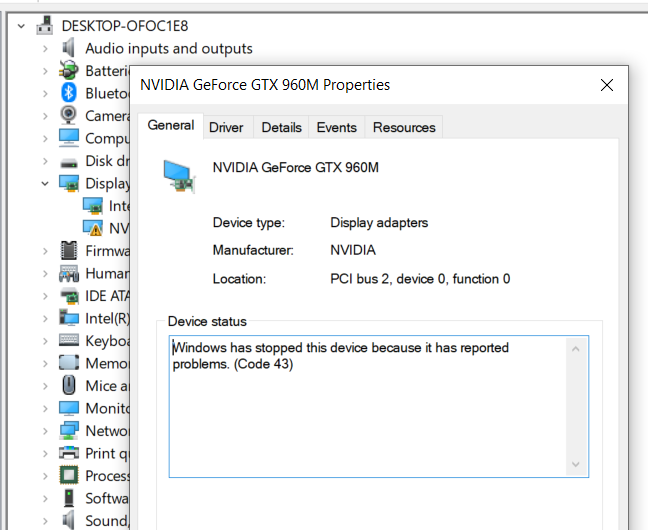The image size is (648, 530).
Task: Close the NVIDIA GeForce GTX 960M Properties dialog
Action: (x=606, y=85)
